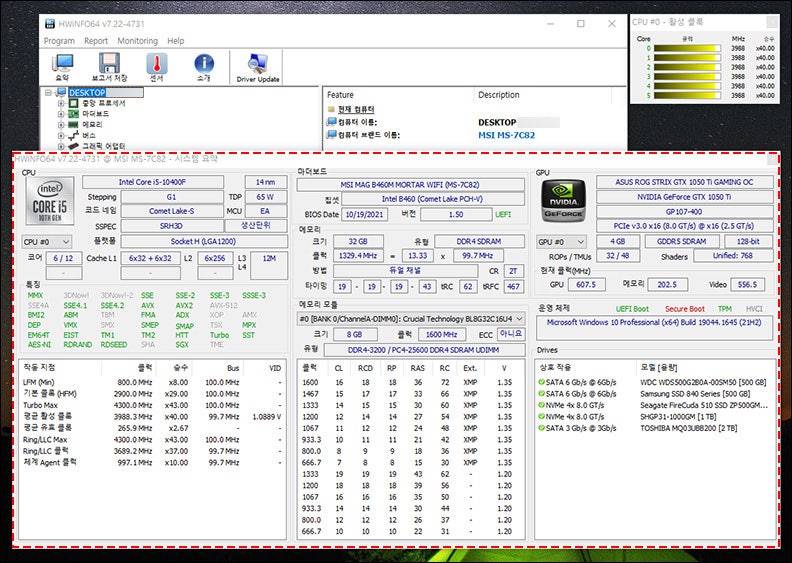This screenshot has height=563, width=792.
Task: Open the Report menu
Action: (x=96, y=41)
